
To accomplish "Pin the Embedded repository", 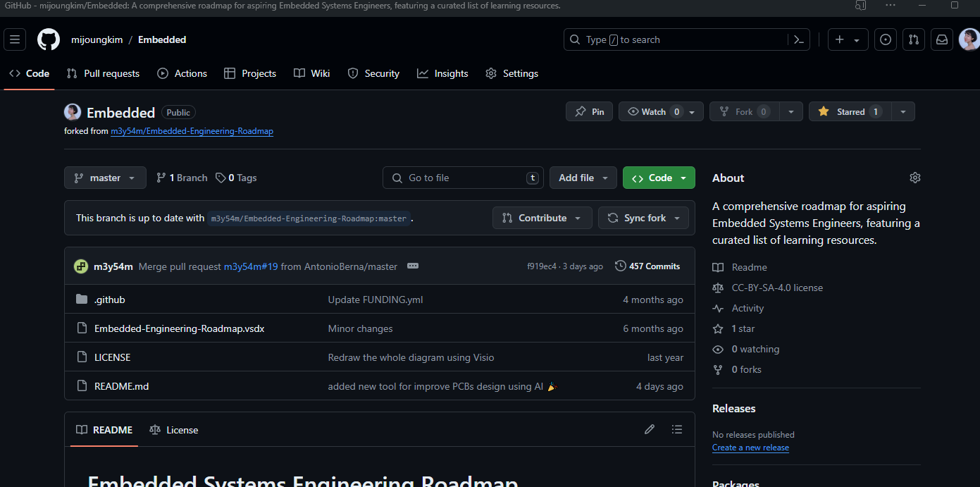I will (589, 111).
